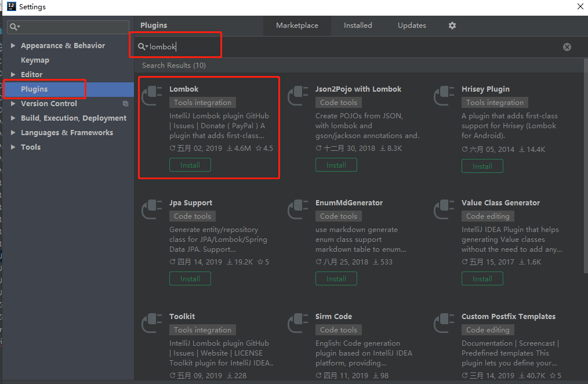Install Json2Pojo with Lombok

(x=336, y=165)
